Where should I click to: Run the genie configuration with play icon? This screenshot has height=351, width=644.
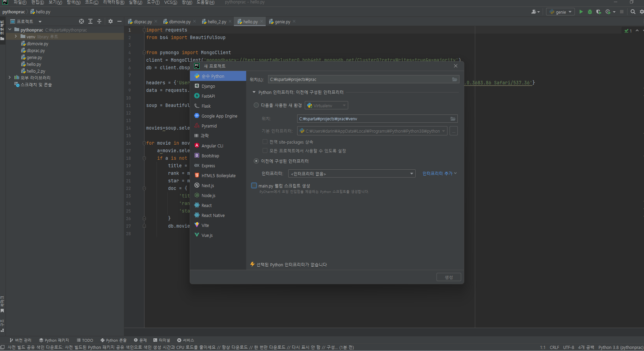pos(581,12)
